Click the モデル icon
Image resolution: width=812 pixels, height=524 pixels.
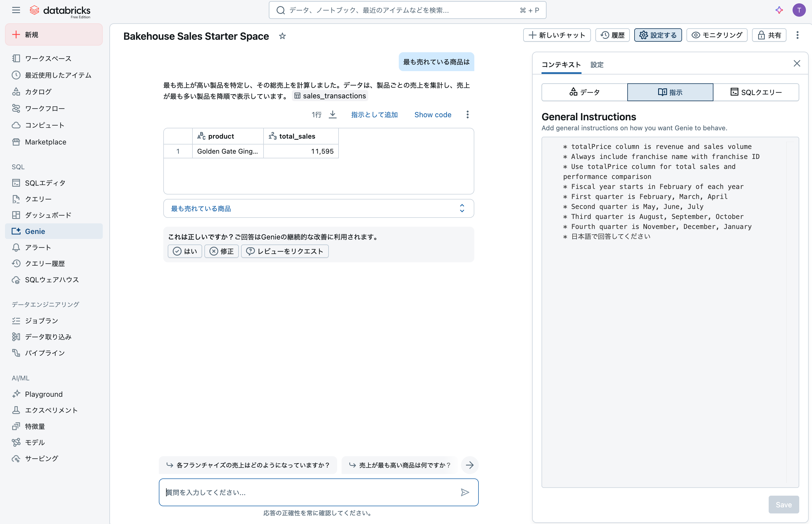[x=16, y=442]
